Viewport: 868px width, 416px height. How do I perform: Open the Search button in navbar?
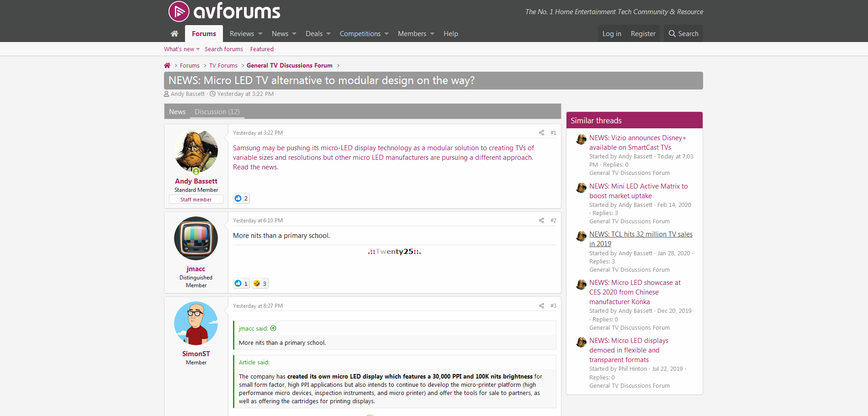(683, 34)
